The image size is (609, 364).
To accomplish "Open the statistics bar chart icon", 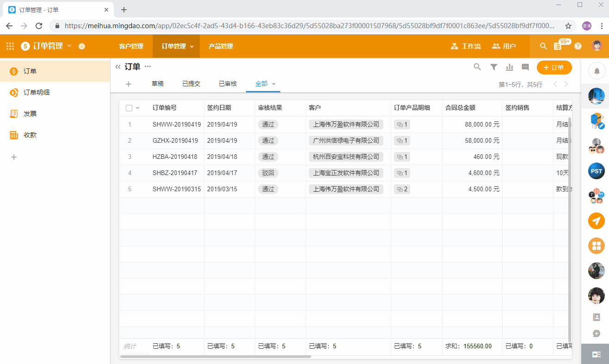I will tap(510, 67).
